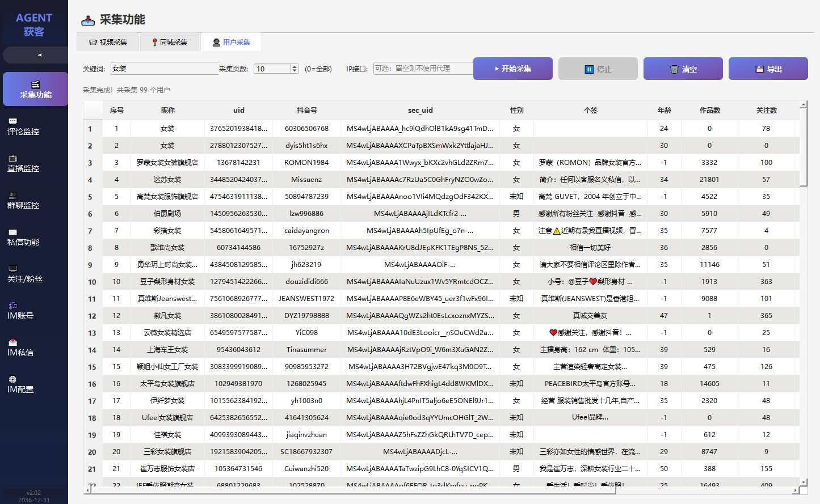This screenshot has height=504, width=820.
Task: Select the 罗蒙女装女裤旗舰店 nickname cell
Action: [x=168, y=163]
